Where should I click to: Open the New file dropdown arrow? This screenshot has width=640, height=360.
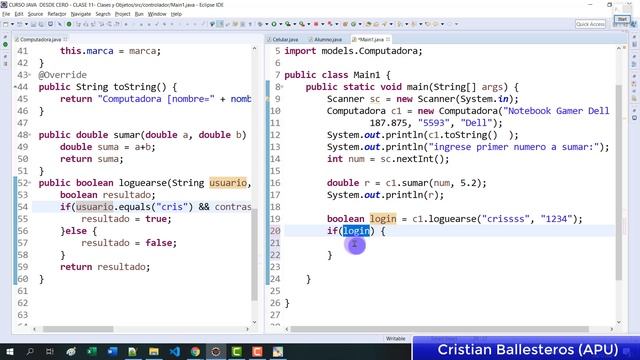coord(12,24)
